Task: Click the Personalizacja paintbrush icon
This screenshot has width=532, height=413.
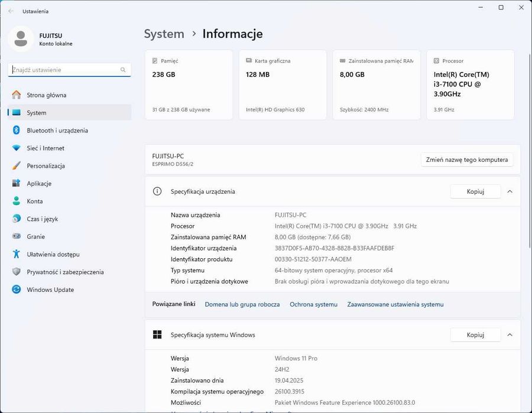Action: pos(17,166)
